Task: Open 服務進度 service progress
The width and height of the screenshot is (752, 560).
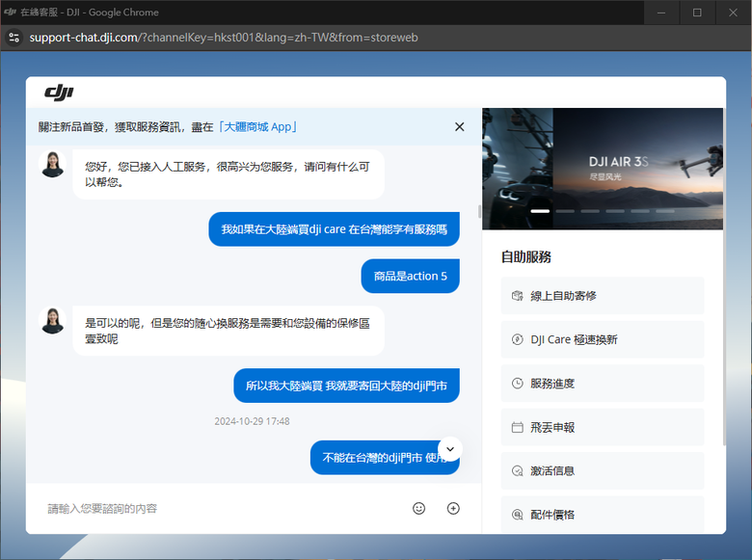Action: coord(603,383)
